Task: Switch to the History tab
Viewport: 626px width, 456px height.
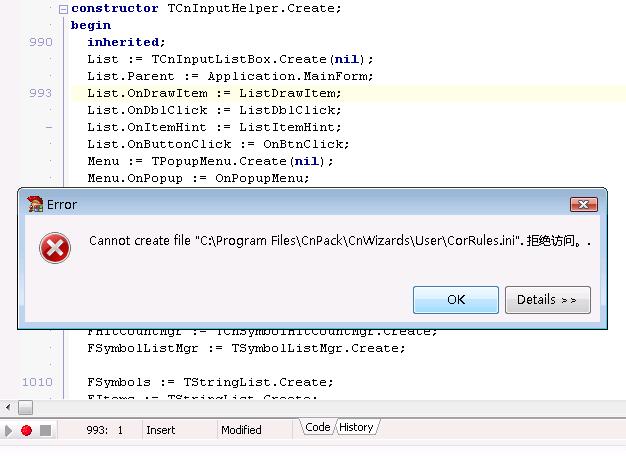Action: tap(356, 428)
